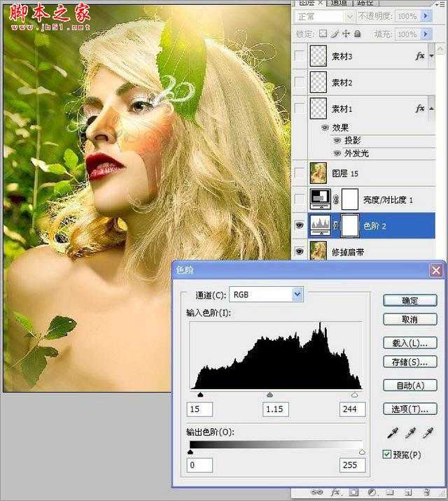Viewport: 448px width, 501px height.
Task: Click the output white slider triangle
Action: (x=362, y=452)
